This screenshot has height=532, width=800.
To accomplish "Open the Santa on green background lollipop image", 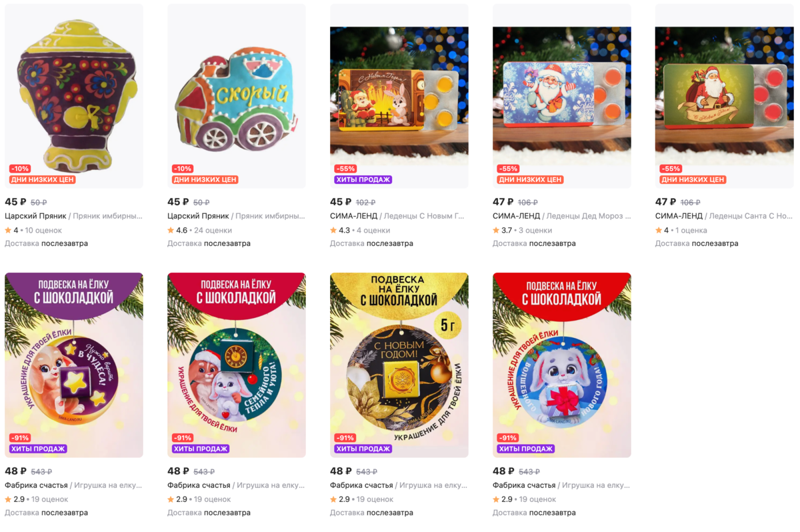I will click(725, 96).
